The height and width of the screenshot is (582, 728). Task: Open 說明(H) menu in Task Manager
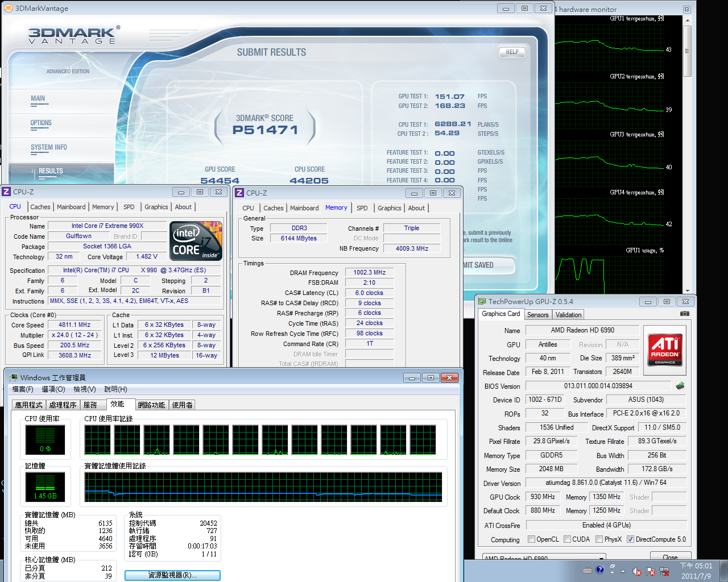click(115, 389)
